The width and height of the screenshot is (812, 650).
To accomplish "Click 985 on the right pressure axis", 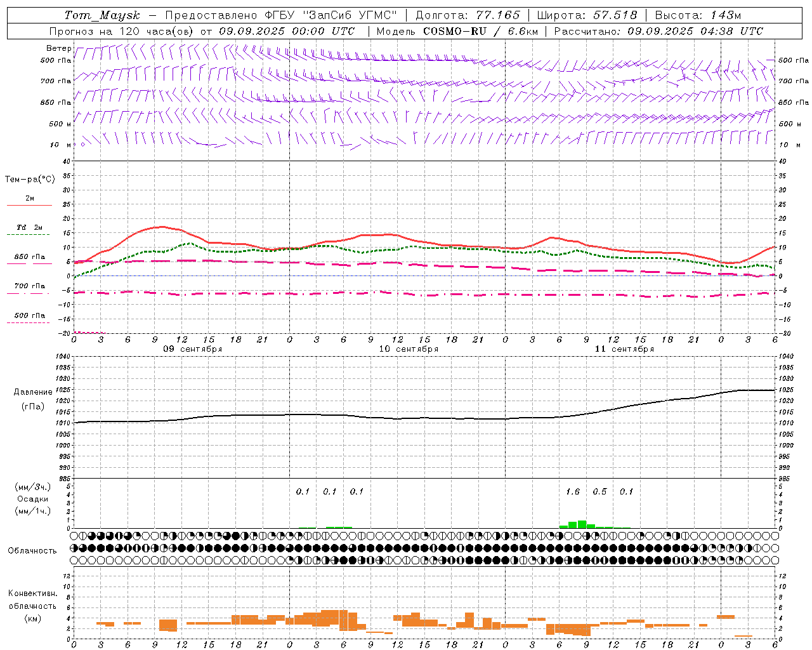I will (785, 479).
